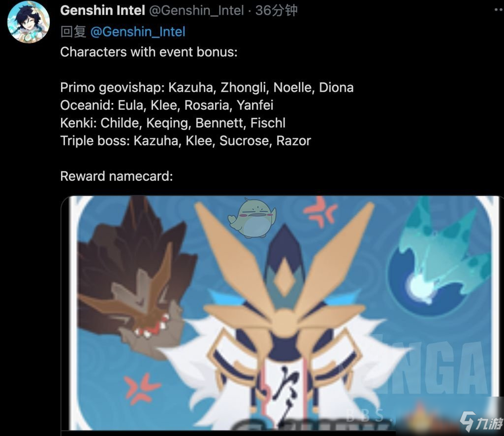This screenshot has width=504, height=436.
Task: Open the gray @Genshin_Intel handle beside the name
Action: click(196, 11)
